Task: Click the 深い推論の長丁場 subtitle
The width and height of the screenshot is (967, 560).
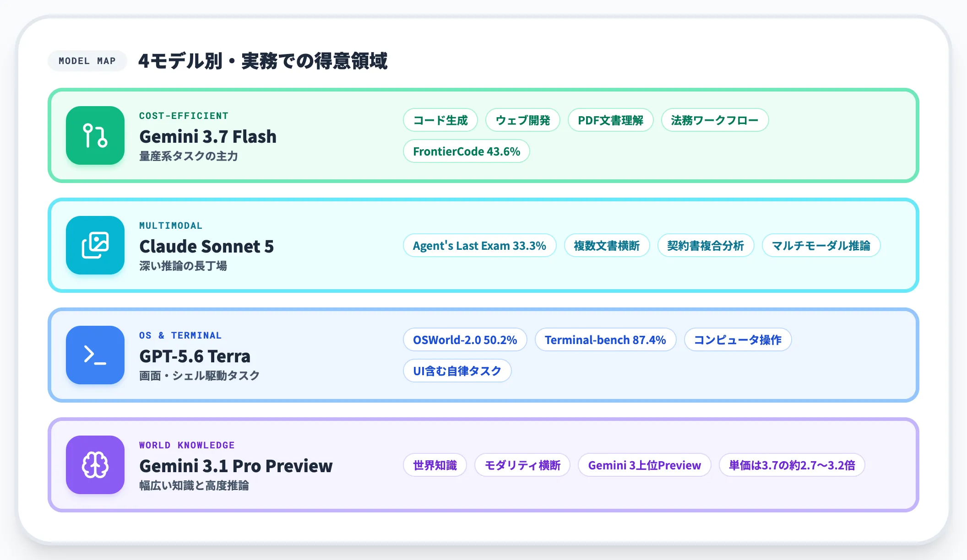Action: (x=183, y=266)
